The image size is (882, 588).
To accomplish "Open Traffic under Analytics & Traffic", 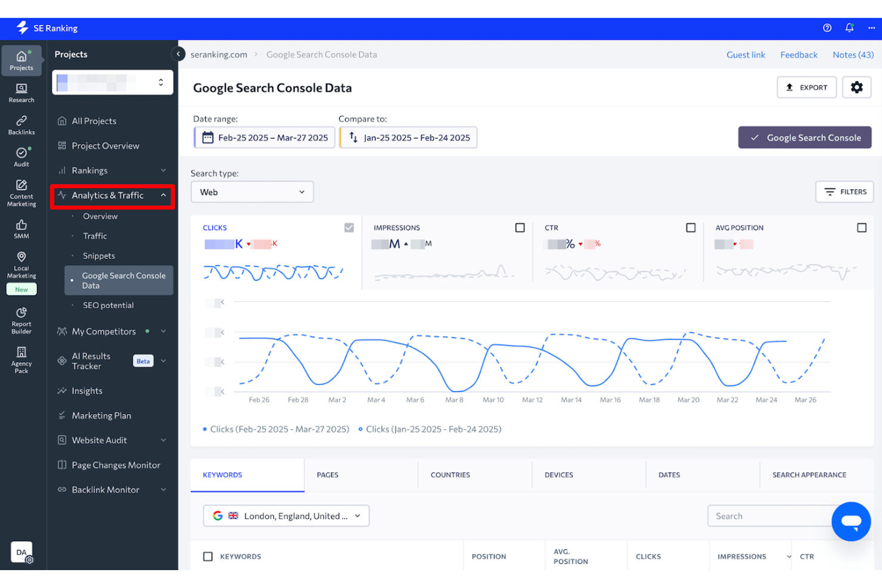I will tap(95, 236).
